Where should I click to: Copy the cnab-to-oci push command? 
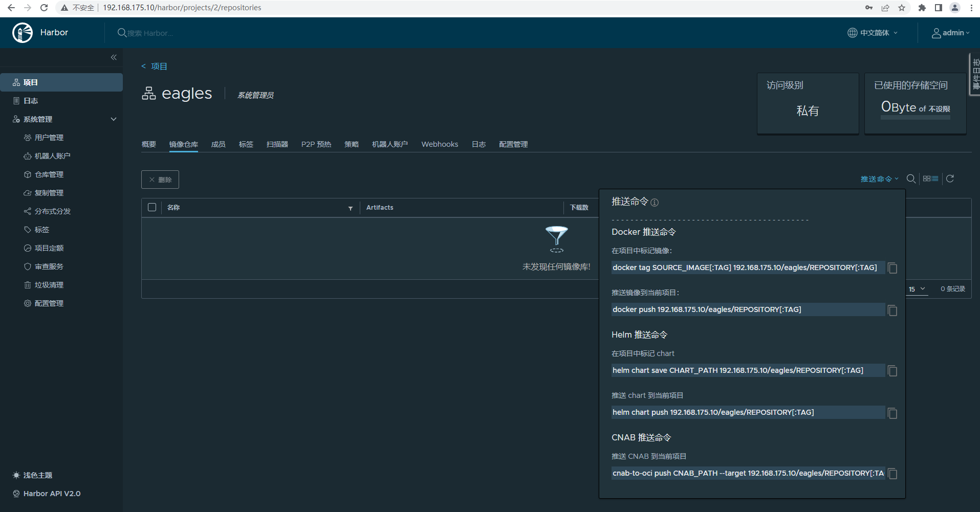point(892,474)
